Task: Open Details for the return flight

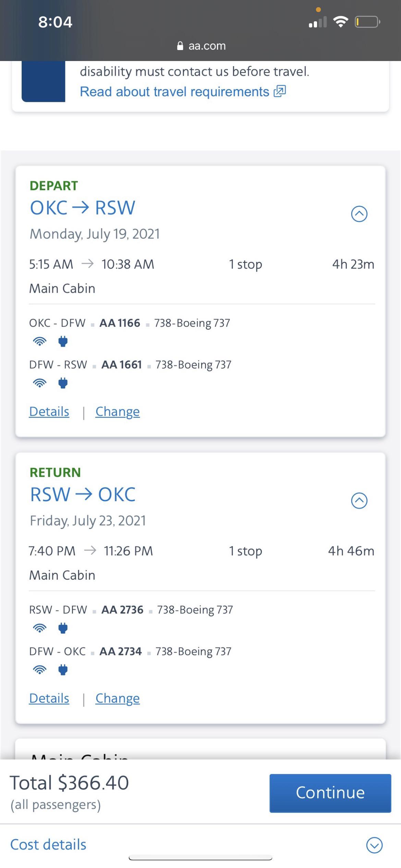Action: click(x=49, y=698)
